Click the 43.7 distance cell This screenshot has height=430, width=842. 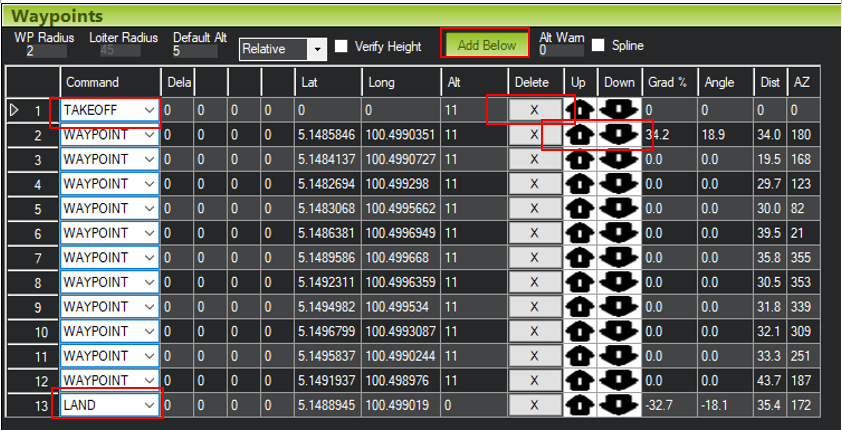click(x=770, y=381)
